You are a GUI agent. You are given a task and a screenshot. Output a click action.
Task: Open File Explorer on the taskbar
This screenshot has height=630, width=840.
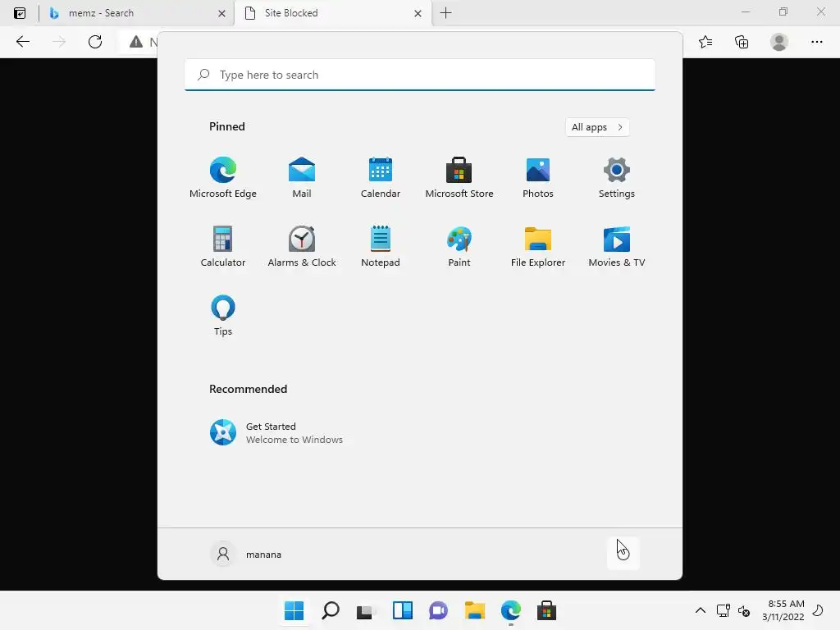click(x=475, y=610)
